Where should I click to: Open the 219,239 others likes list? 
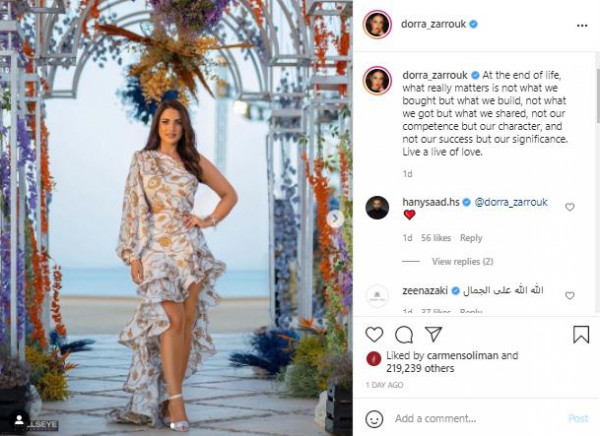click(420, 369)
